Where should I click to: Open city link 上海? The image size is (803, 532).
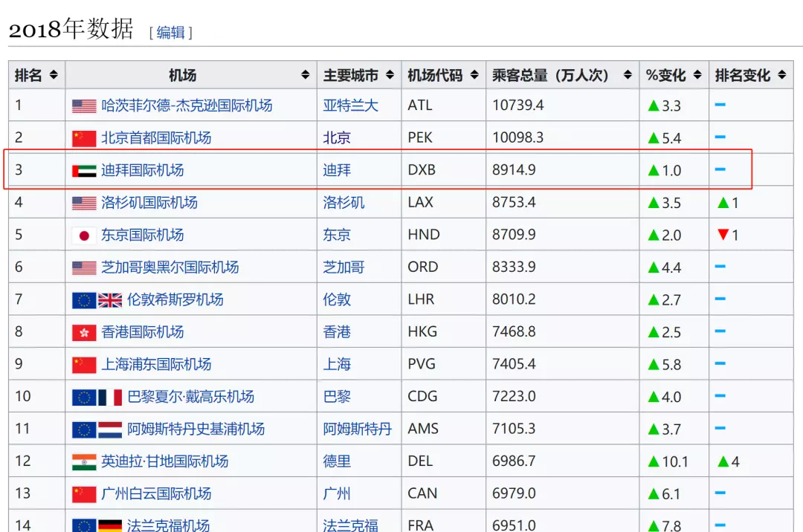337,364
